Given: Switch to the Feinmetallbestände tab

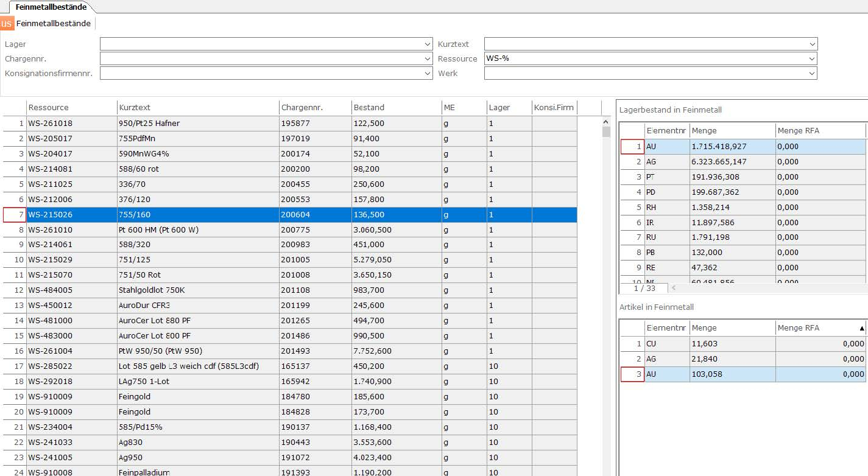Looking at the screenshot, I should (x=51, y=7).
